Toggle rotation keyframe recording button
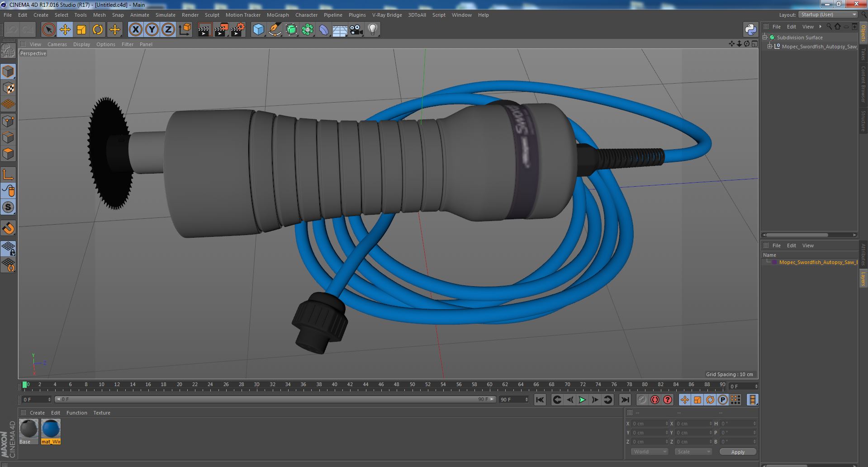Screen dimensions: 868x467 point(710,400)
